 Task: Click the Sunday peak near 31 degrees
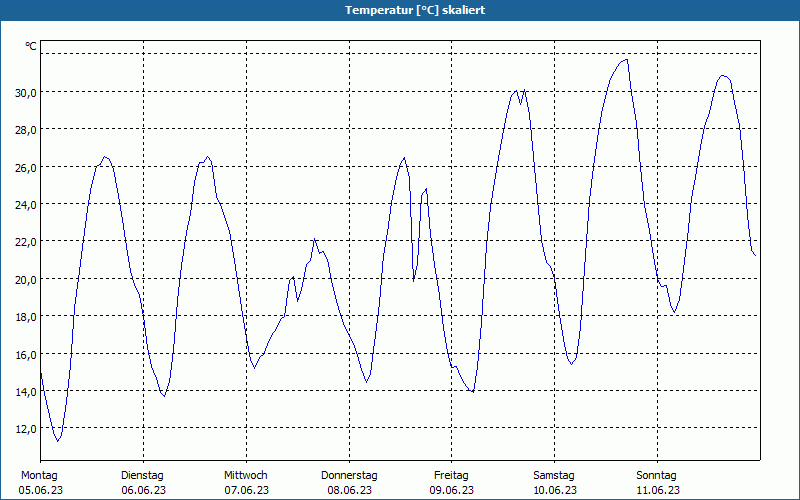(722, 76)
